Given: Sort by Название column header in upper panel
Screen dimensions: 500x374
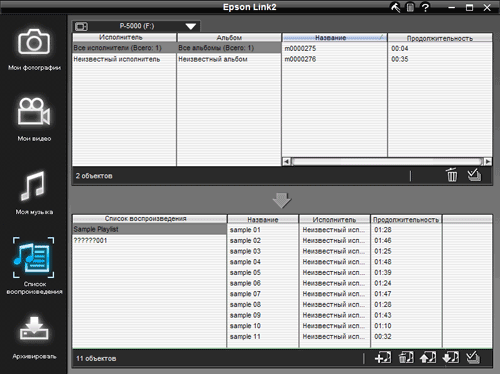Looking at the screenshot, I should 334,37.
